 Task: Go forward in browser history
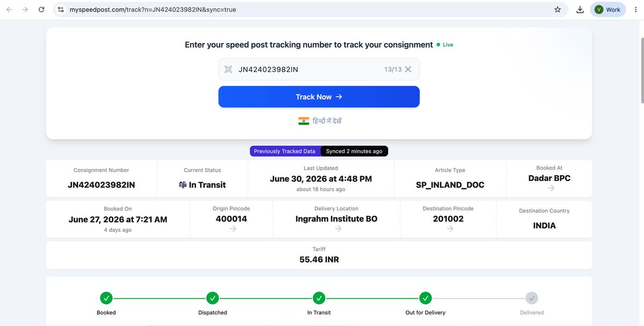[25, 10]
